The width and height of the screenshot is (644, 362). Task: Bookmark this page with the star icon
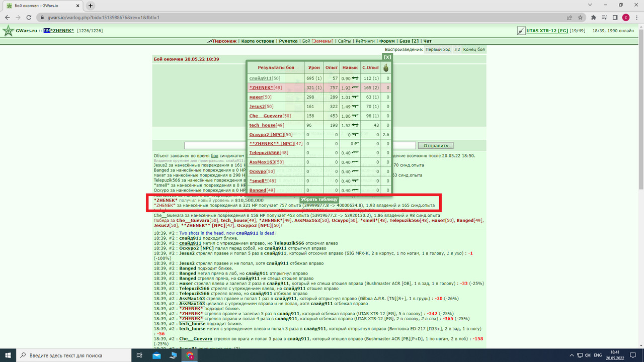coord(581,17)
